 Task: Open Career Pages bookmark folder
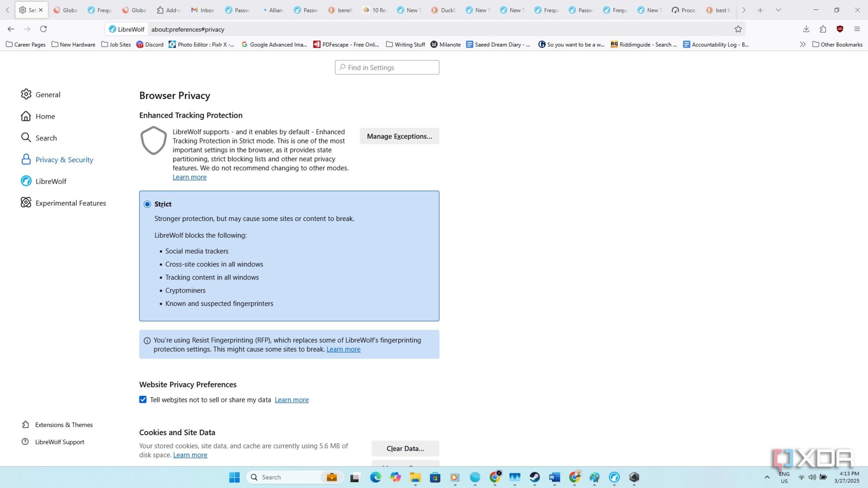(x=26, y=44)
